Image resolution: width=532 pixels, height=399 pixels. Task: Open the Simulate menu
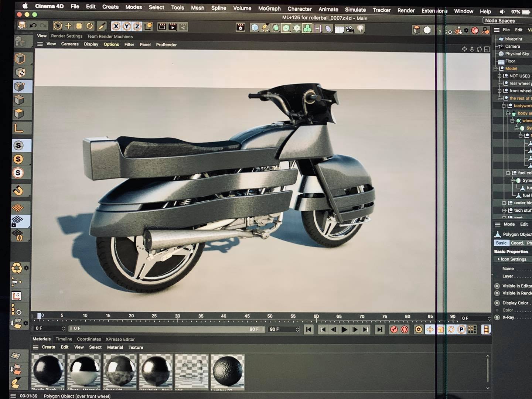(x=355, y=10)
